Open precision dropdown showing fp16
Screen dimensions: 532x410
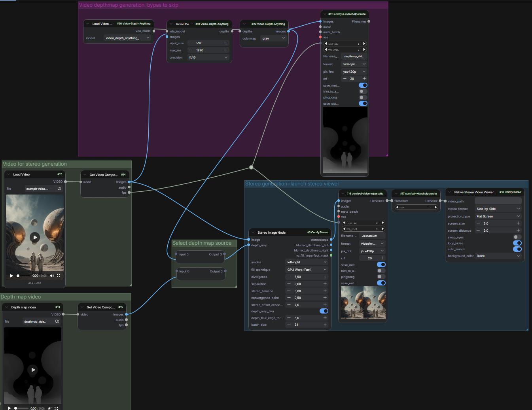208,57
